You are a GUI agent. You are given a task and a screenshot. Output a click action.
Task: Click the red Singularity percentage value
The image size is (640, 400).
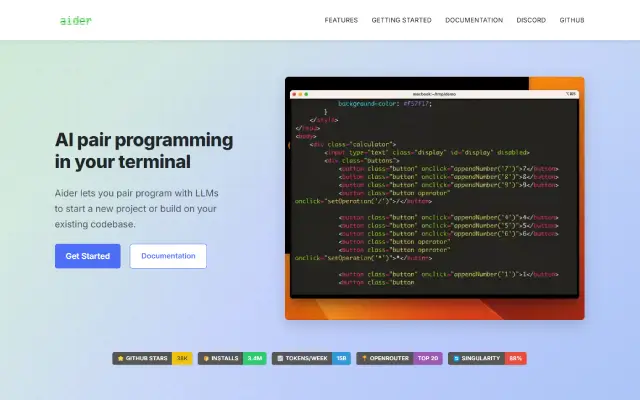pyautogui.click(x=516, y=358)
